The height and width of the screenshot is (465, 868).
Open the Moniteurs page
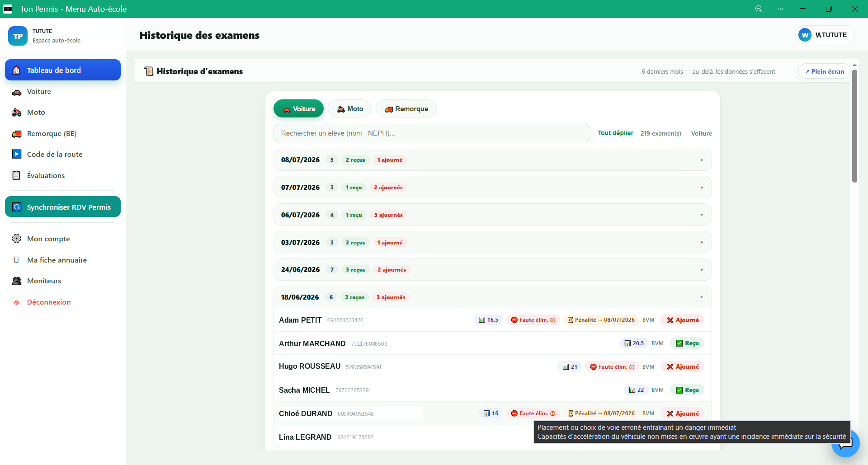click(x=63, y=281)
